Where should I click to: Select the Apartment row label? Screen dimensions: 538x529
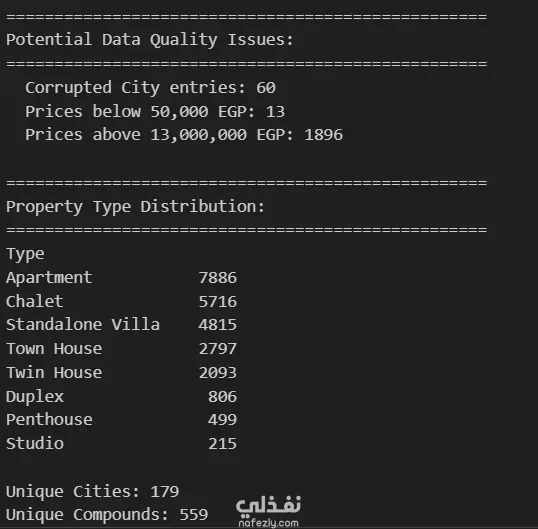[x=49, y=278]
